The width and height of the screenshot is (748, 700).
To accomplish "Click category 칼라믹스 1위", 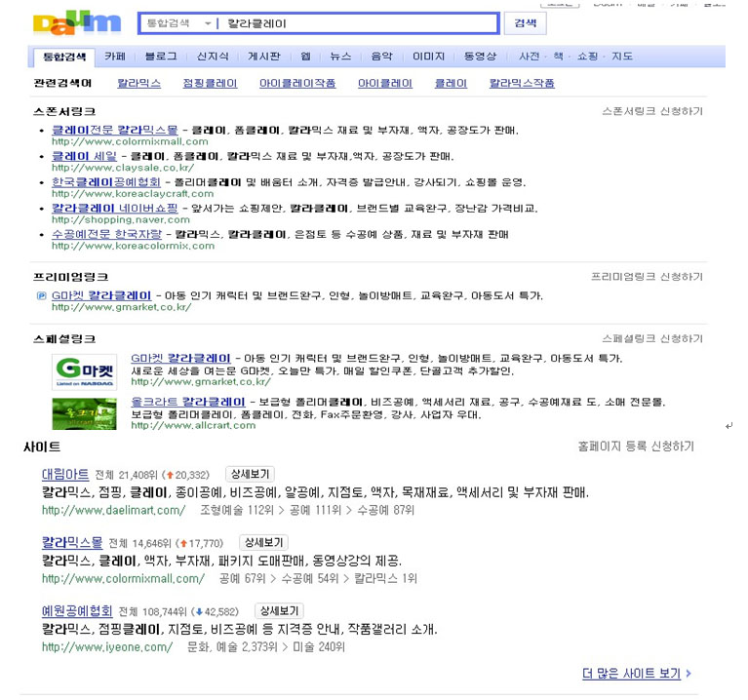I will pyautogui.click(x=385, y=578).
